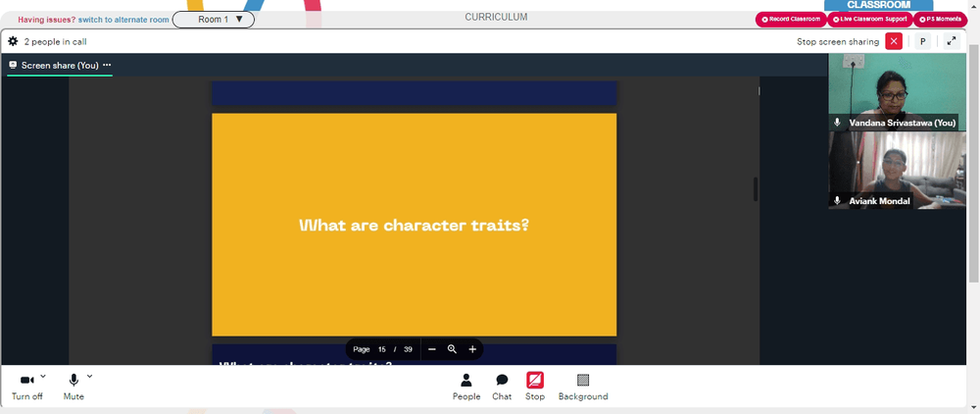Stop screen sharing with red Stop icon

coord(535,388)
